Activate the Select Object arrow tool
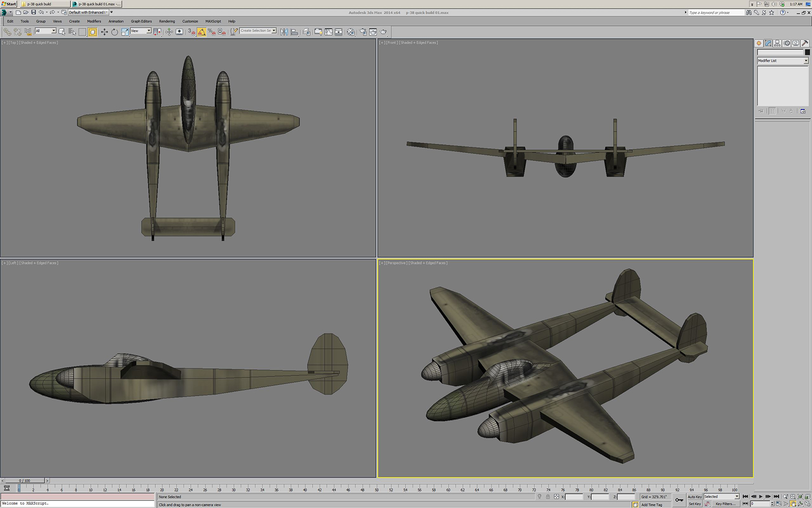The width and height of the screenshot is (812, 508). 62,31
